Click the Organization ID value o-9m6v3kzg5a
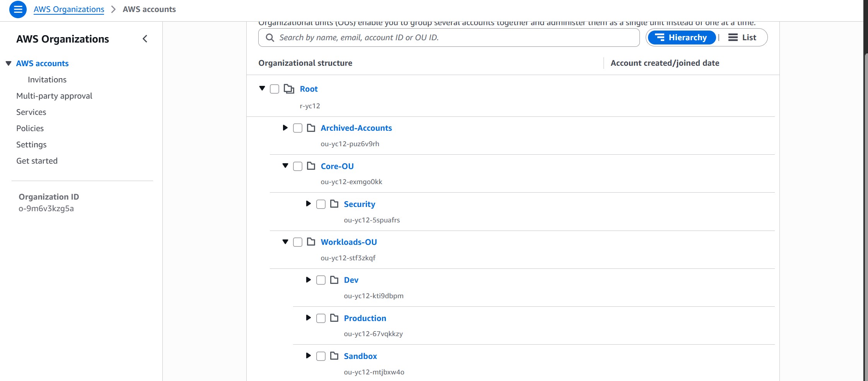 pyautogui.click(x=46, y=208)
